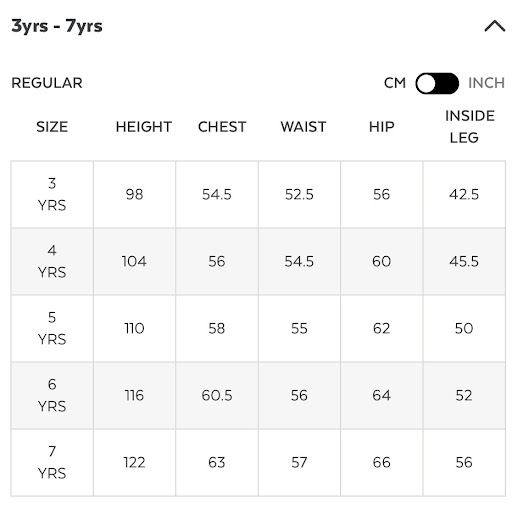Select the 3 YRS size row cell

coord(52,194)
